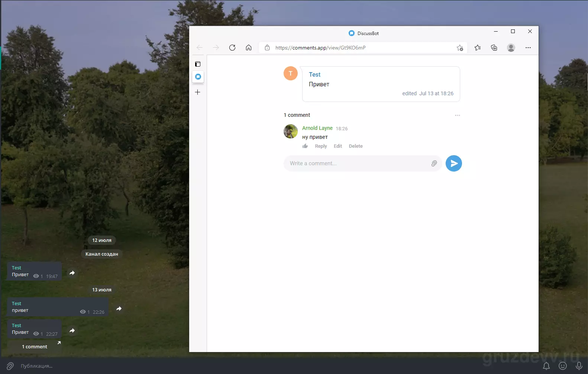Open the Collections panel

[x=494, y=48]
